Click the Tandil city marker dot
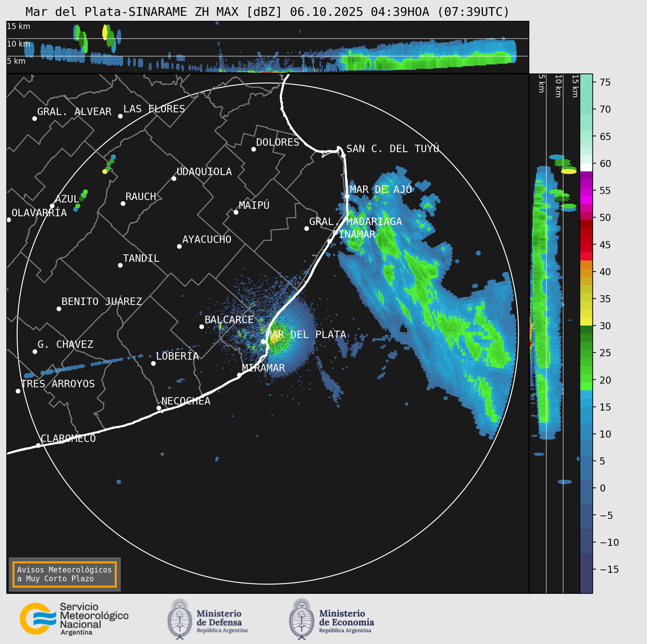Image resolution: width=647 pixels, height=644 pixels. click(x=120, y=265)
